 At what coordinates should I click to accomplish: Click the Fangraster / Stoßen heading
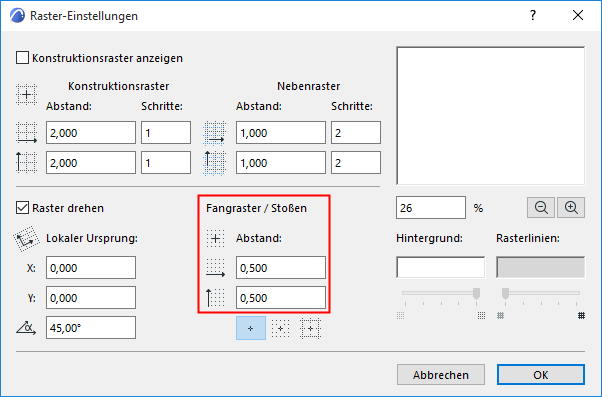[256, 208]
